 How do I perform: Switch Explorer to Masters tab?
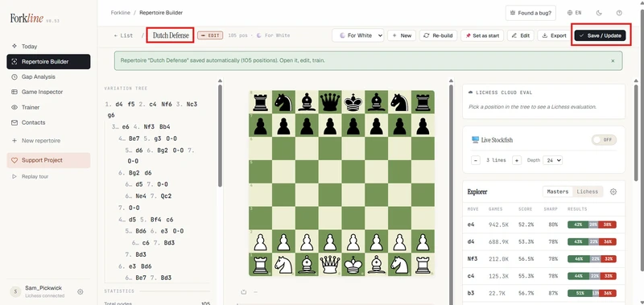(x=558, y=192)
